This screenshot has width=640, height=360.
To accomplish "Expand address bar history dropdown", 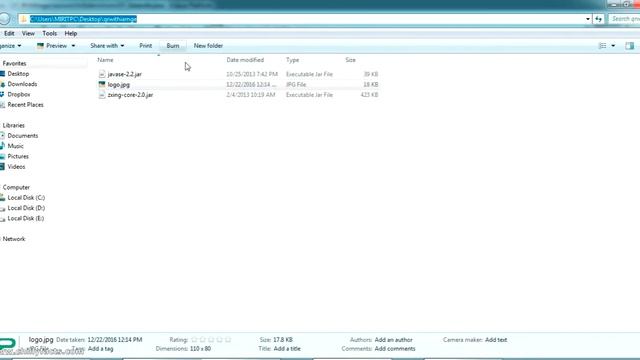I will (588, 19).
